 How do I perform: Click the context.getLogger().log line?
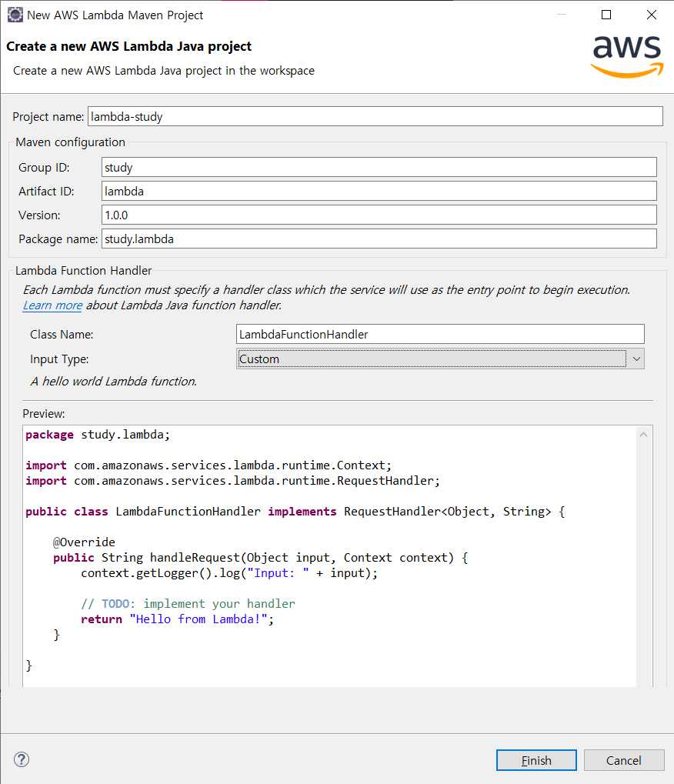click(229, 573)
